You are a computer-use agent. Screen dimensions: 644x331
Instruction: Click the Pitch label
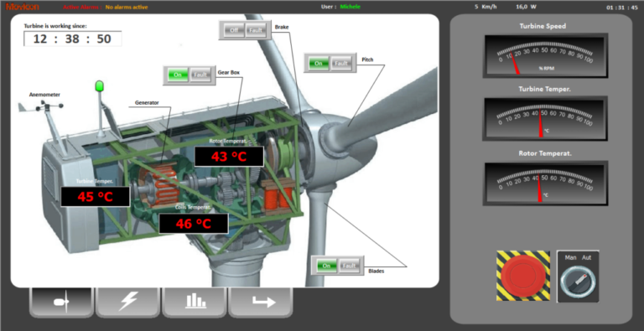[x=367, y=59]
